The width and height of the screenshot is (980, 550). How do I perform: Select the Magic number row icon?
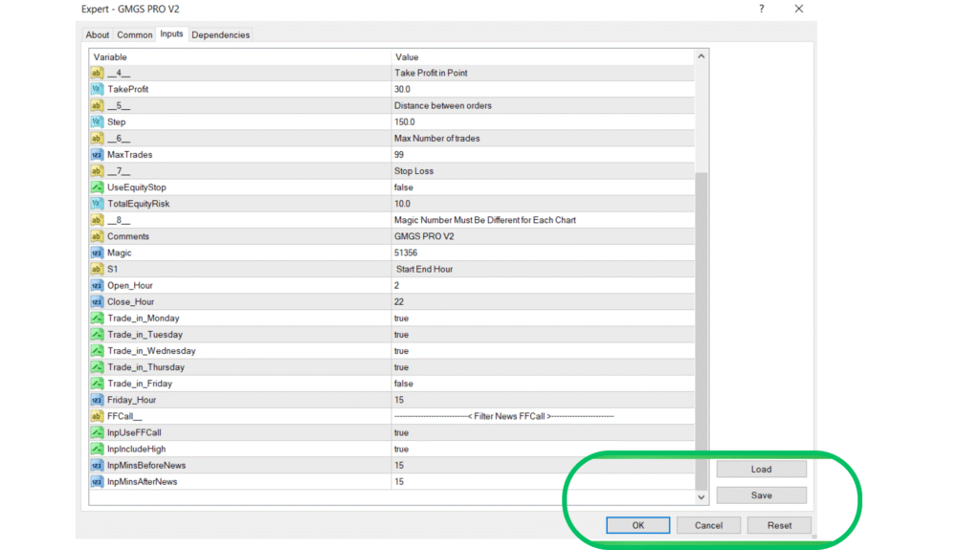coord(97,253)
